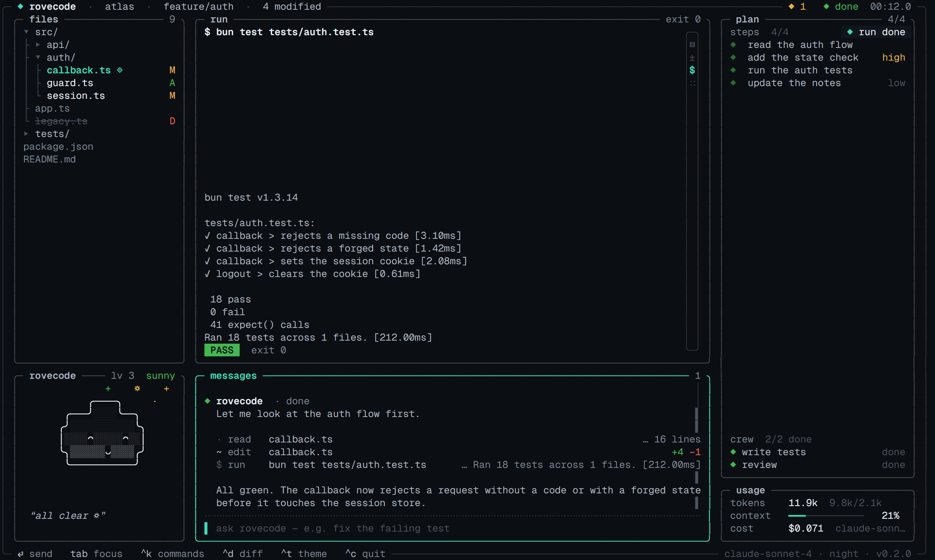Click the diamond before rovecode message
The width and height of the screenshot is (935, 560).
(x=207, y=401)
